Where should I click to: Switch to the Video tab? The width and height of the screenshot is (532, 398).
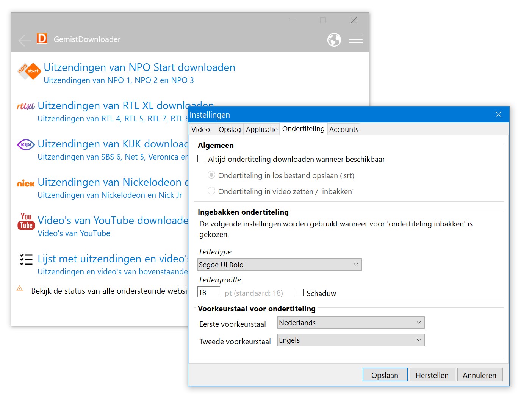tap(201, 129)
